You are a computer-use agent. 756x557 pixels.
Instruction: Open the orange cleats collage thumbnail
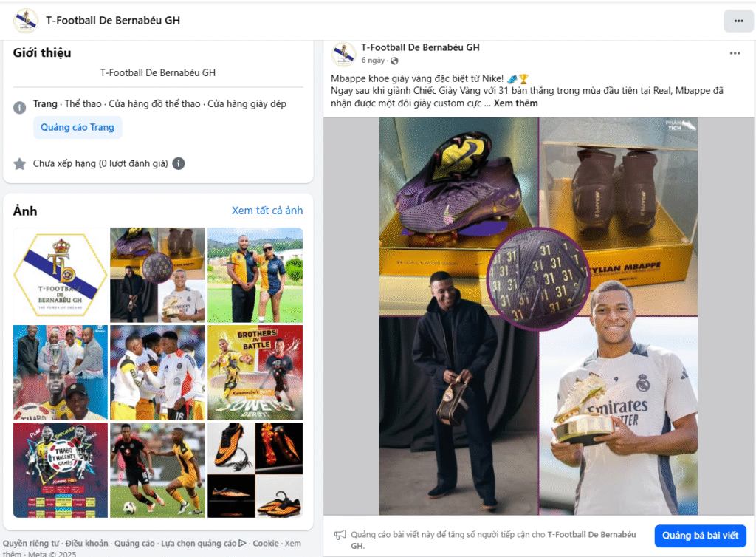point(255,470)
